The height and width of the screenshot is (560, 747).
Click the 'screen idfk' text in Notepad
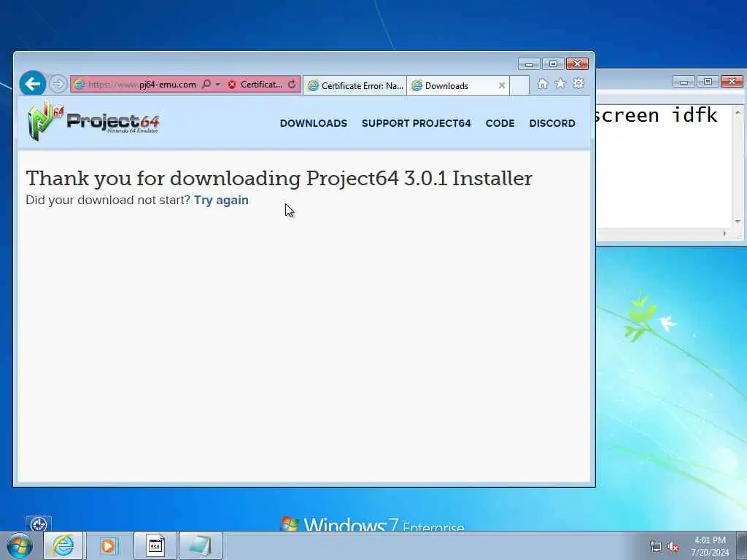click(657, 116)
